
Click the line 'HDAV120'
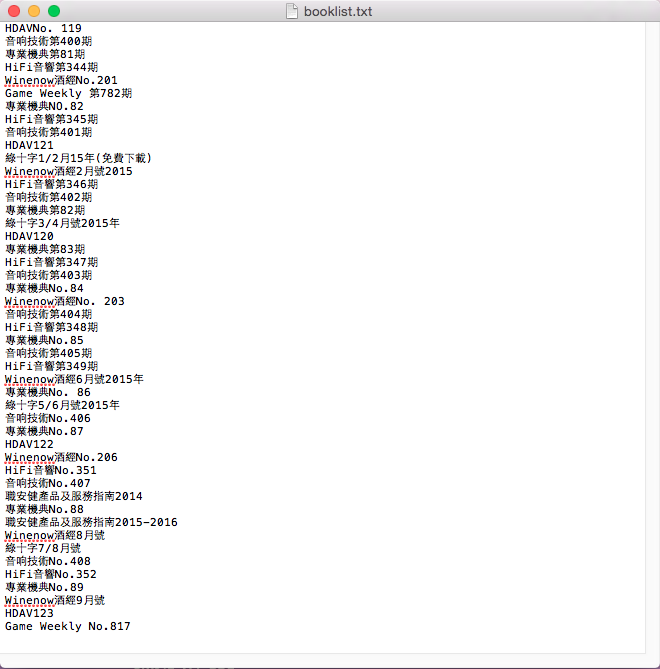29,236
